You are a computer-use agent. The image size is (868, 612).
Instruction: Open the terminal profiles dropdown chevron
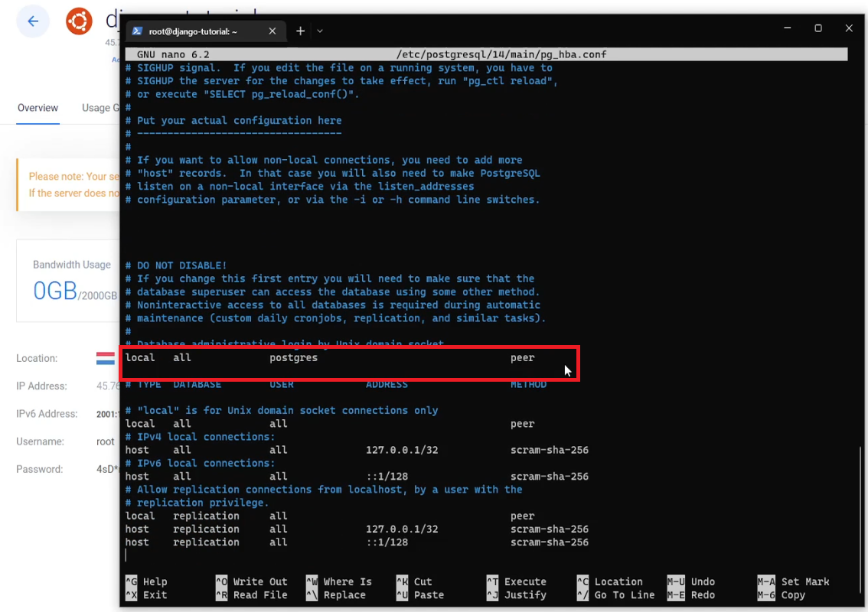click(x=320, y=31)
